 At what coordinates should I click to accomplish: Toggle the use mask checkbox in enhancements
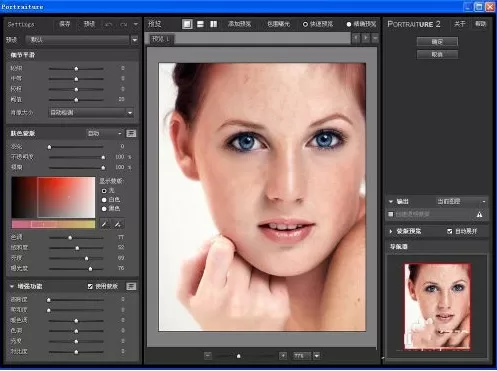click(x=90, y=286)
